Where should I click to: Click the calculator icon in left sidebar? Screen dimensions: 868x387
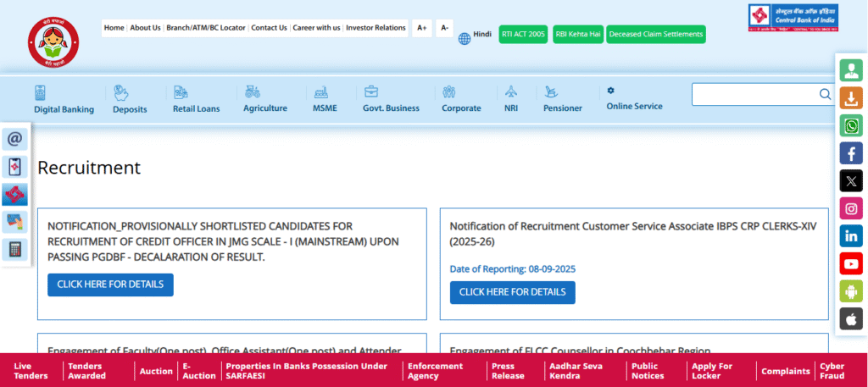pos(14,249)
